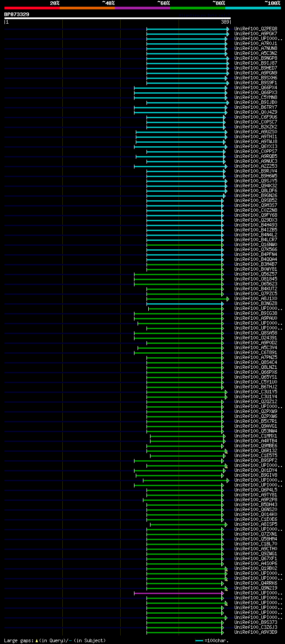Select label UniRef100_B4LCR7
The image size is (285, 644).
256,239
